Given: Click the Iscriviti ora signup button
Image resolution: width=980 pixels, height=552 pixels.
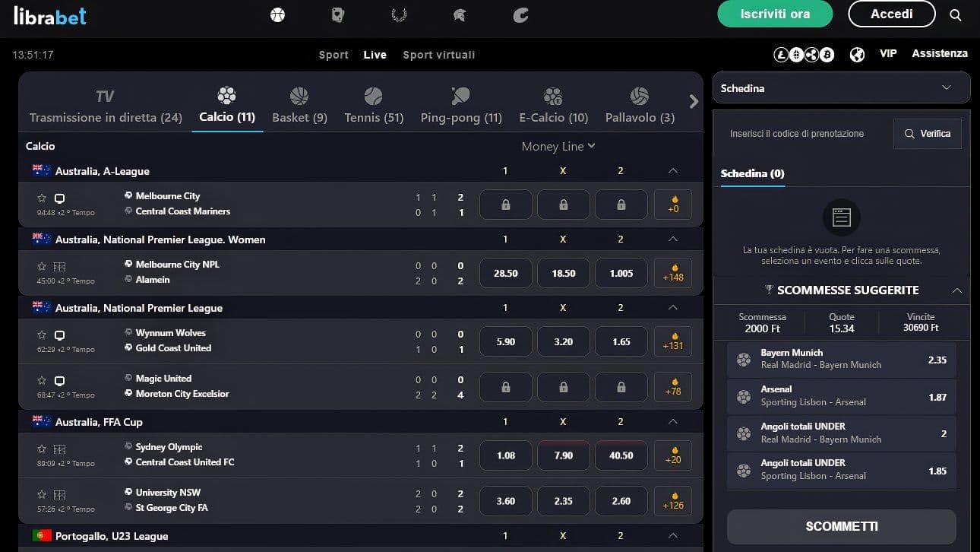Looking at the screenshot, I should click(x=775, y=14).
